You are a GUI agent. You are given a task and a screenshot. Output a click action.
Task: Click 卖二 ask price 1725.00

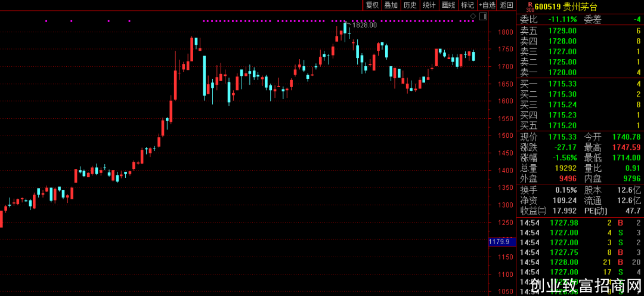coord(562,62)
